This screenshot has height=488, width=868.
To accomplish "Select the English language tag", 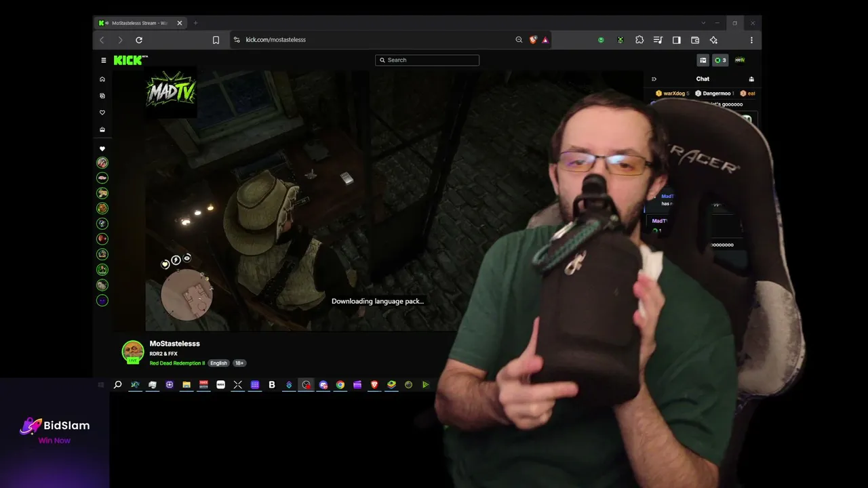I will coord(218,363).
